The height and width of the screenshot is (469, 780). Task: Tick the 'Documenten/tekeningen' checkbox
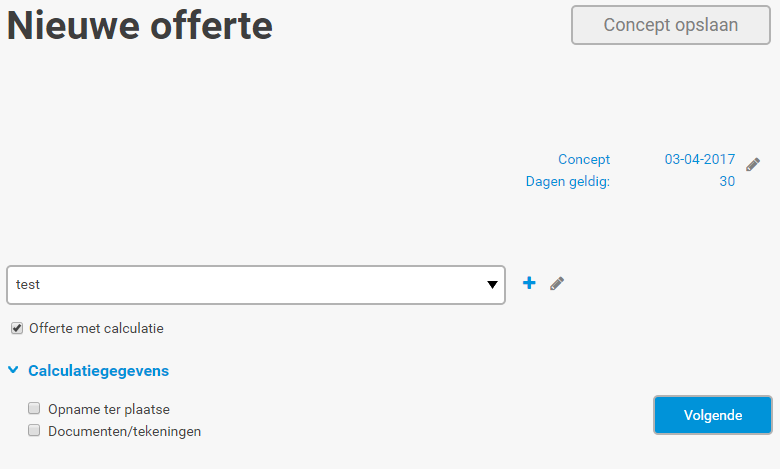point(34,430)
